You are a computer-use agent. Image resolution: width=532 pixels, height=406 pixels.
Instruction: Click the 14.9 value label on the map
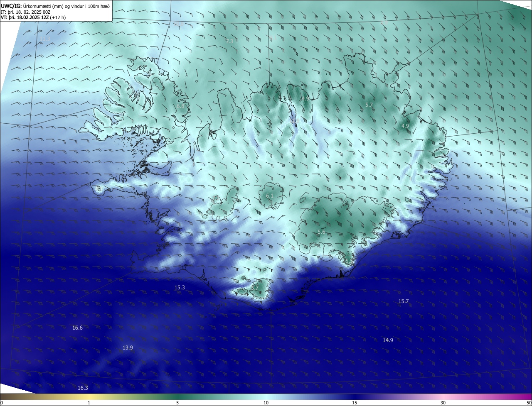click(388, 340)
